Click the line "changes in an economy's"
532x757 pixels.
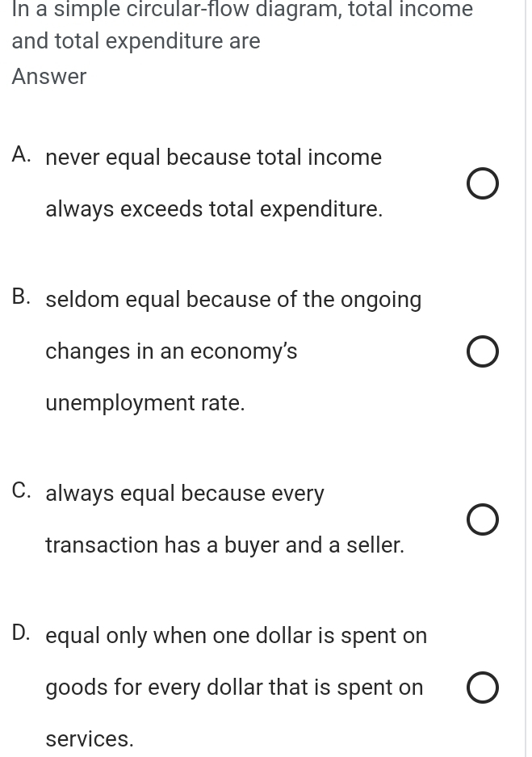click(171, 351)
